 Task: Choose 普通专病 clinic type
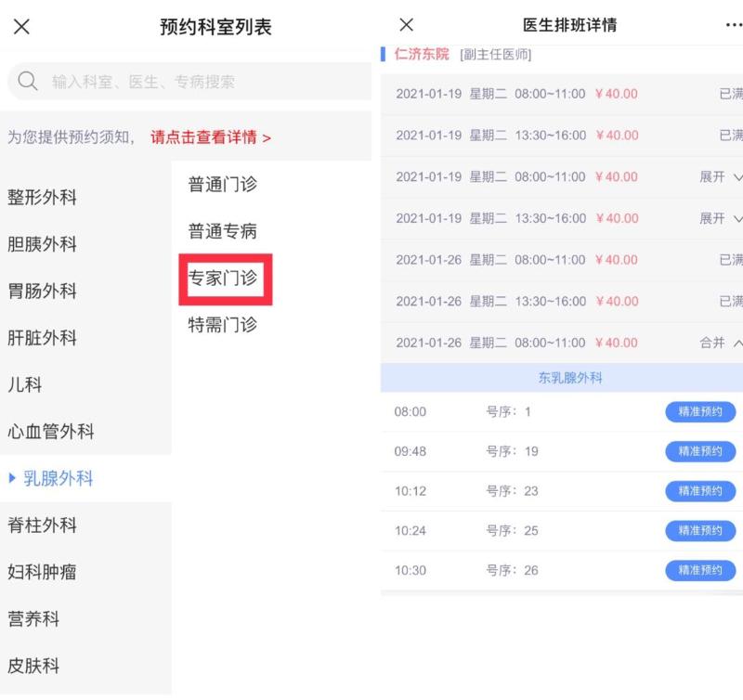(x=223, y=231)
